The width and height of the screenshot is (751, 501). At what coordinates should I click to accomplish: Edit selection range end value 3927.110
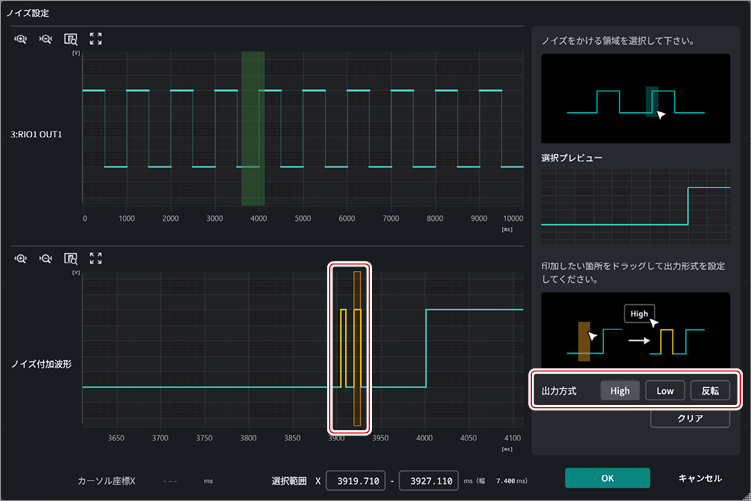pyautogui.click(x=429, y=480)
